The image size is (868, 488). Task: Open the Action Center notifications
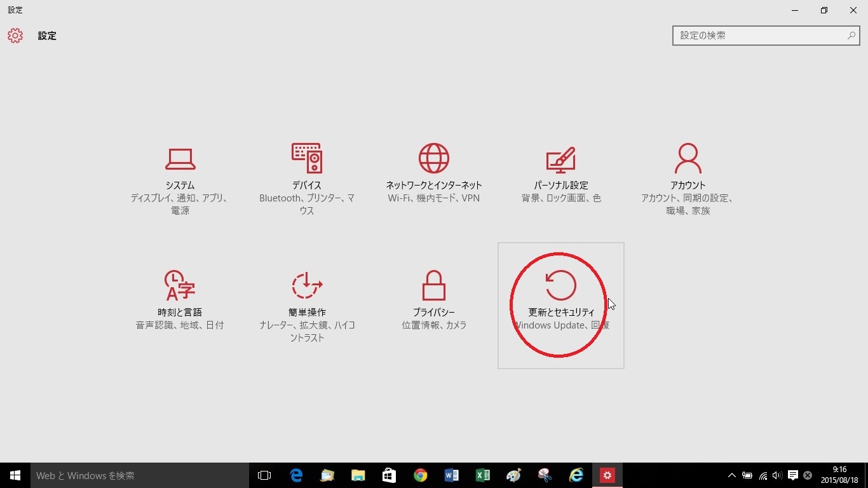point(793,475)
